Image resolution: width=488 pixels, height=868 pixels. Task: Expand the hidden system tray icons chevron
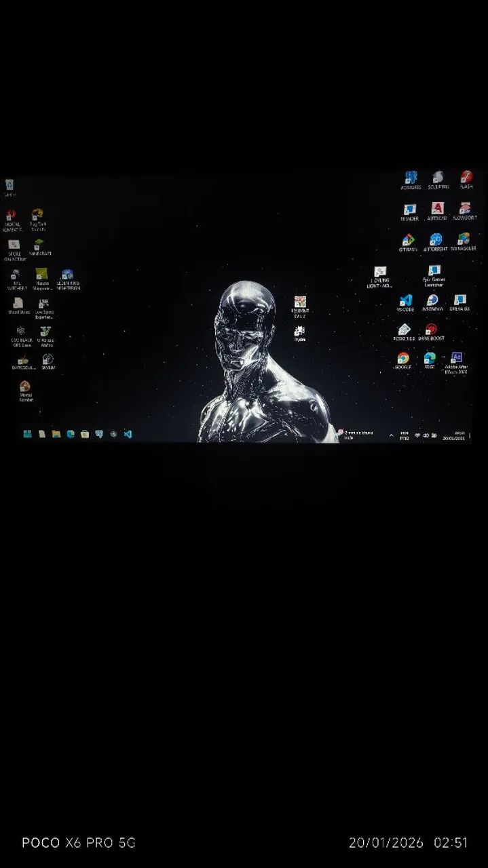tap(391, 435)
